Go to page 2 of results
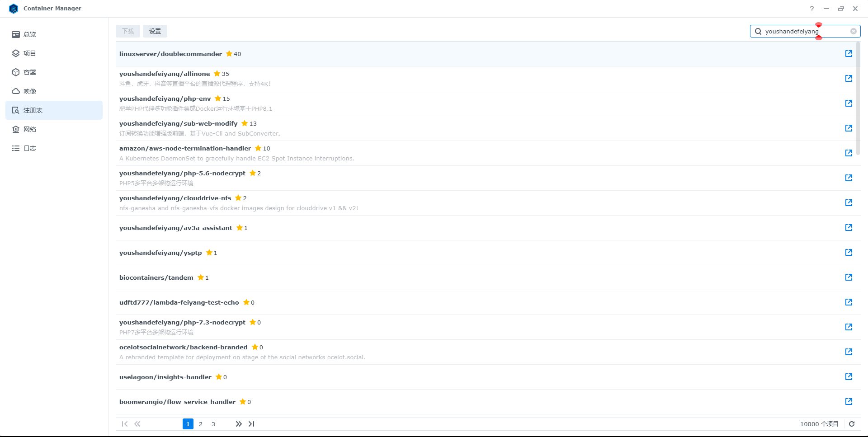 tap(201, 424)
